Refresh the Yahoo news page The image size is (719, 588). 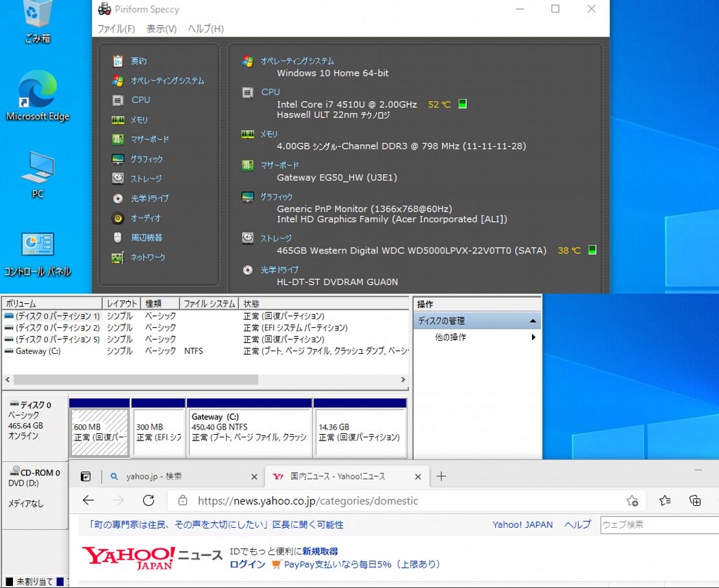pyautogui.click(x=149, y=501)
